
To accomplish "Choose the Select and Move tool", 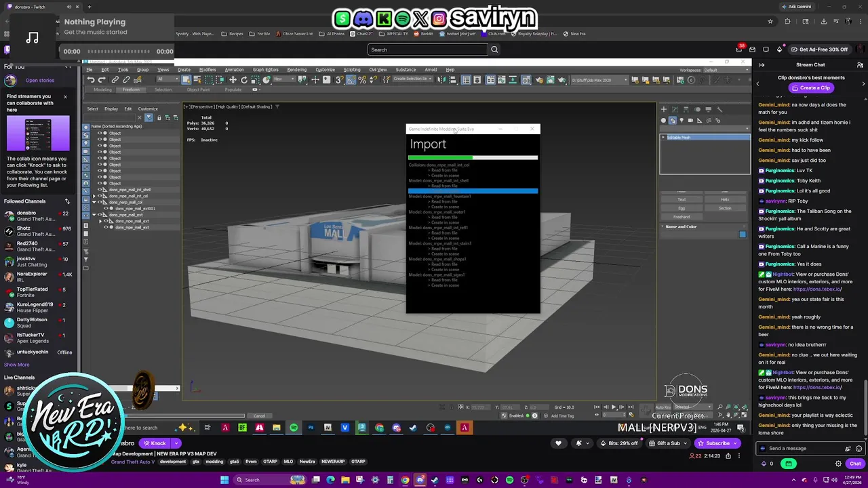I will coord(233,79).
